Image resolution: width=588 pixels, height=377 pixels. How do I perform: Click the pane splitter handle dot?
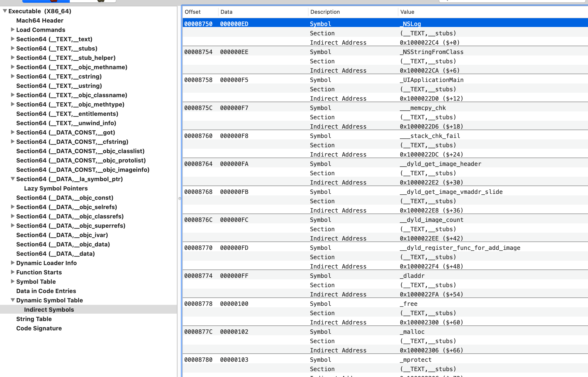click(180, 199)
